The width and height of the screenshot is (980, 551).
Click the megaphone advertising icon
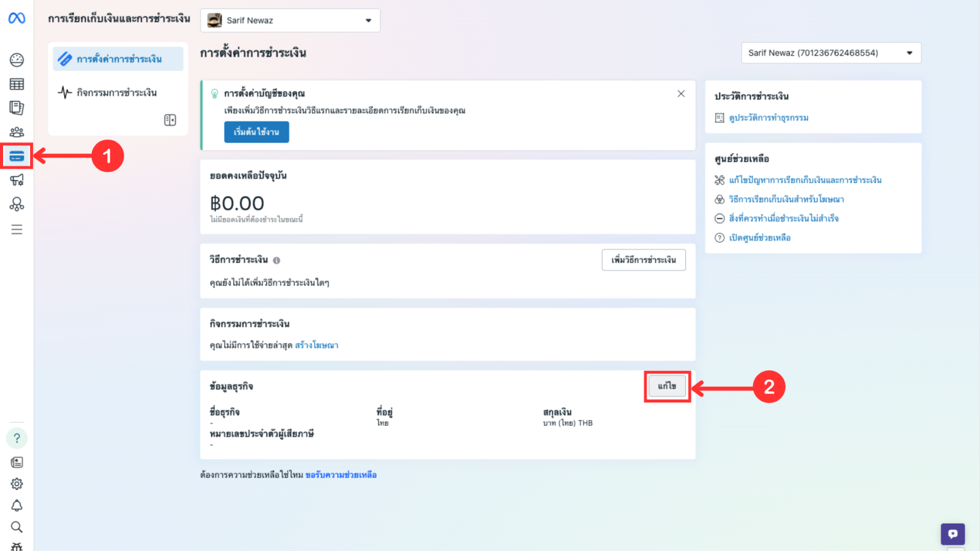pyautogui.click(x=17, y=180)
